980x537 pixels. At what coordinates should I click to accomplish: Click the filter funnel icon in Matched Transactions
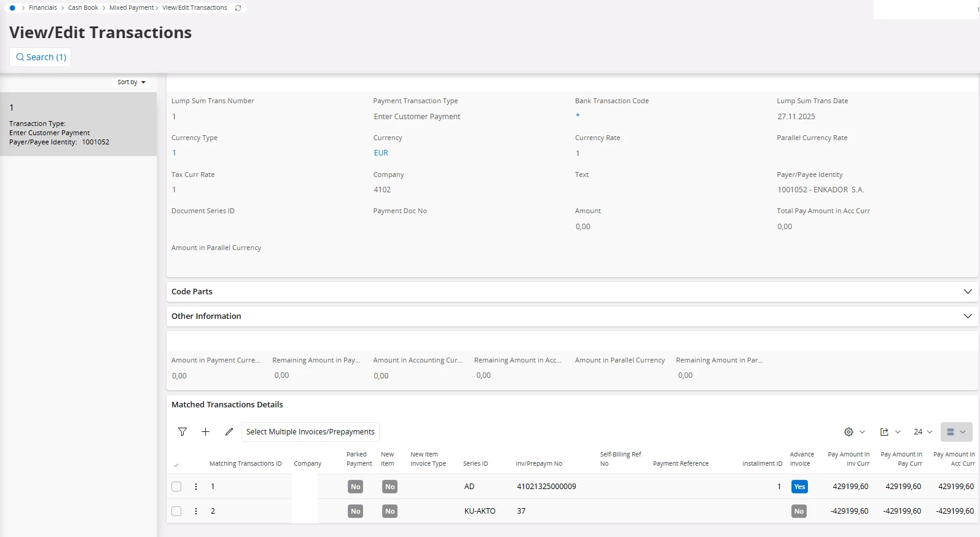click(182, 432)
